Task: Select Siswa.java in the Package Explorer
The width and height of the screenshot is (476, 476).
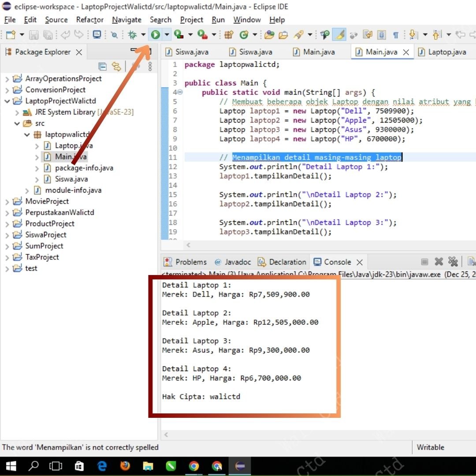Action: pyautogui.click(x=71, y=179)
